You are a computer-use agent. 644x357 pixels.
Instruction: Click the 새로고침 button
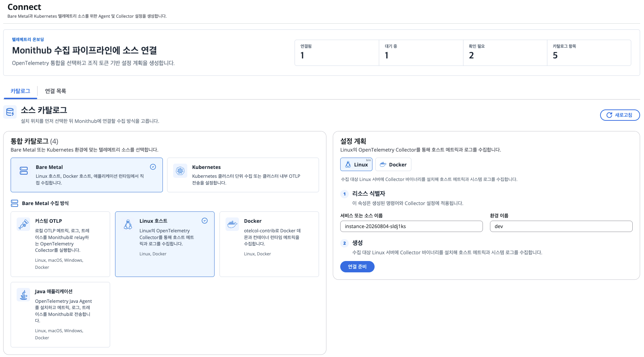620,115
